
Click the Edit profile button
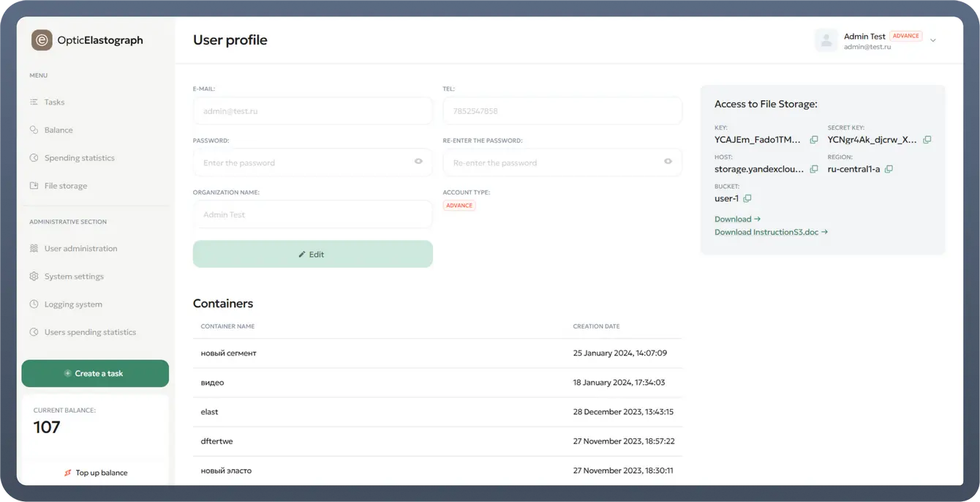(312, 254)
